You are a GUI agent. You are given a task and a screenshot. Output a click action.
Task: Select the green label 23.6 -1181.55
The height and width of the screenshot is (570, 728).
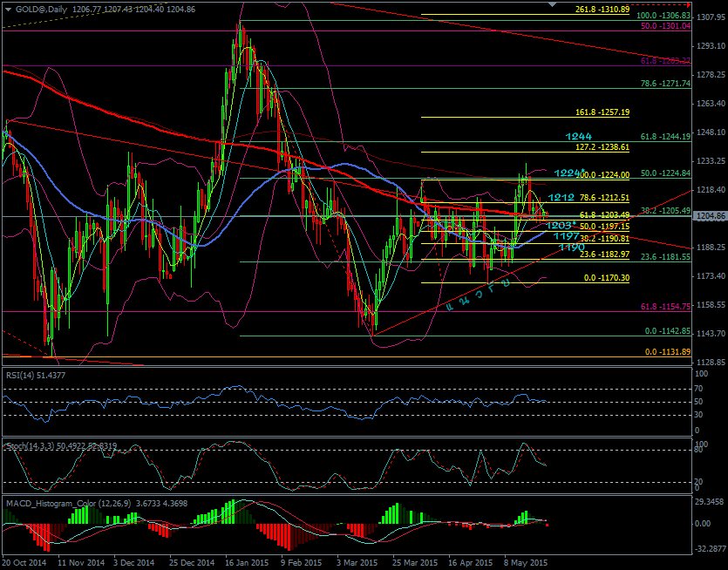pyautogui.click(x=666, y=257)
